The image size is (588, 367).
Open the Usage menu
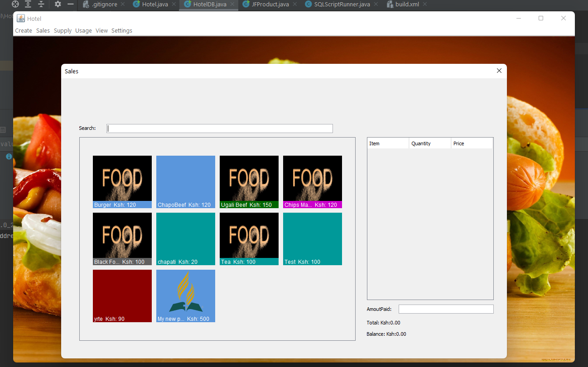click(83, 30)
